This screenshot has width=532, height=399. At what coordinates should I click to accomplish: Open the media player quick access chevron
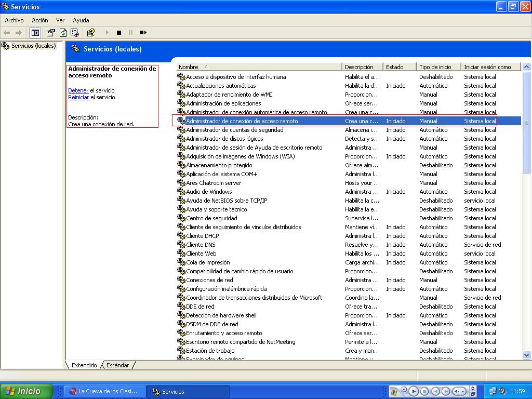click(404, 389)
